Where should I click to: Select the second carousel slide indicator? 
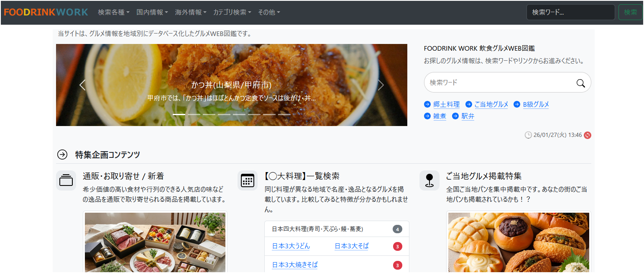pos(194,114)
